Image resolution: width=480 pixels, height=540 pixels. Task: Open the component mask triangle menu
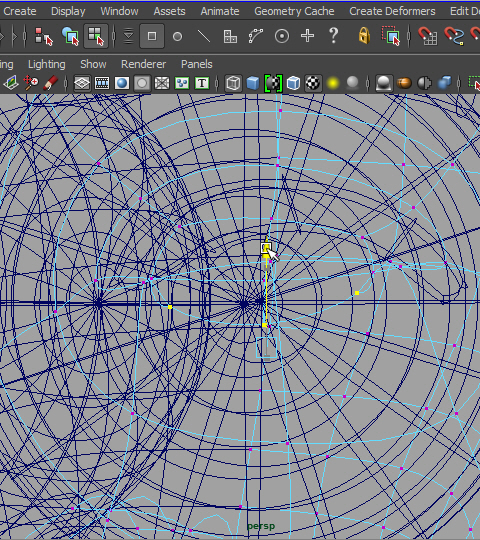tap(128, 36)
